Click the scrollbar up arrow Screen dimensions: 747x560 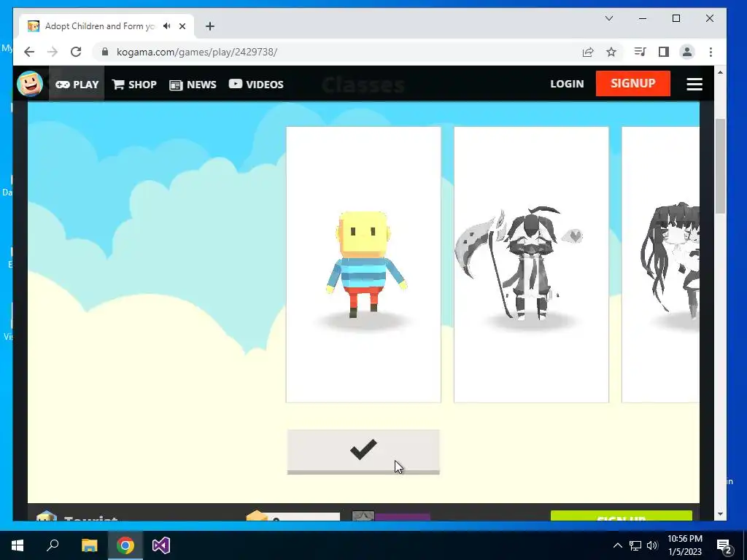[720, 72]
